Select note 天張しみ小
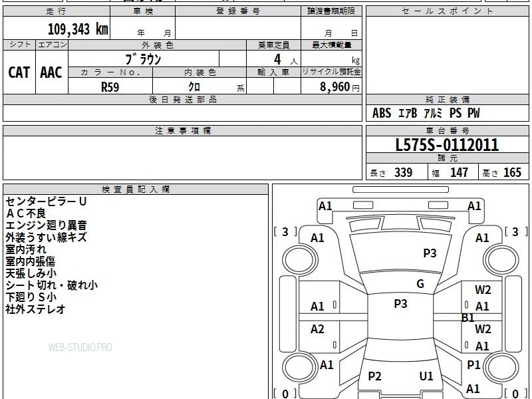The height and width of the screenshot is (399, 532). coord(31,273)
